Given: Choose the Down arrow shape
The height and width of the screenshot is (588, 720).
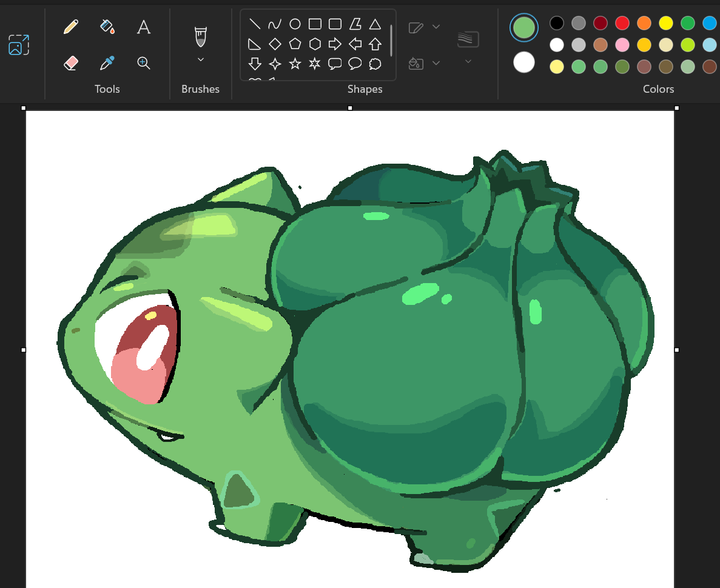Looking at the screenshot, I should coord(254,64).
